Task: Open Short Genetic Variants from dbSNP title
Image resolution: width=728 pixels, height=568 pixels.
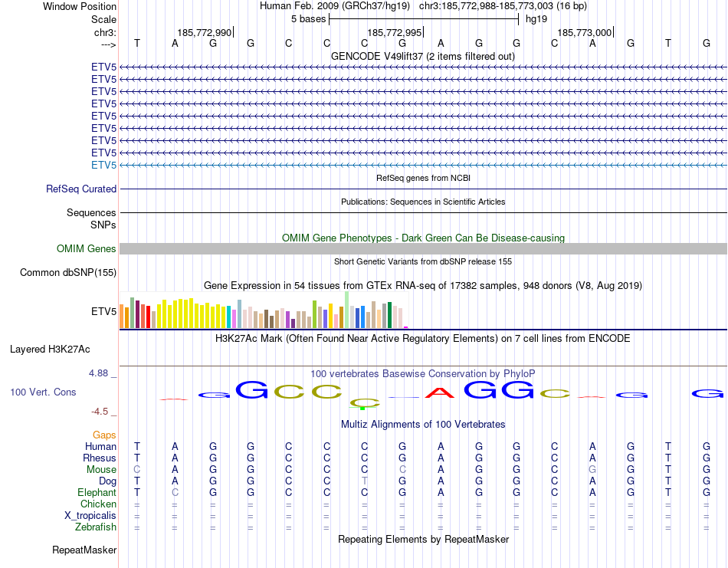Action: (423, 261)
